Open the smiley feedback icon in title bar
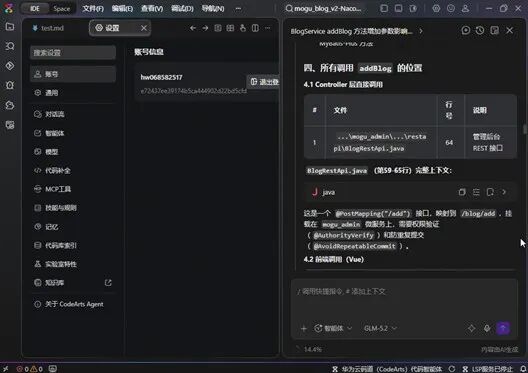528x373 pixels. (451, 8)
